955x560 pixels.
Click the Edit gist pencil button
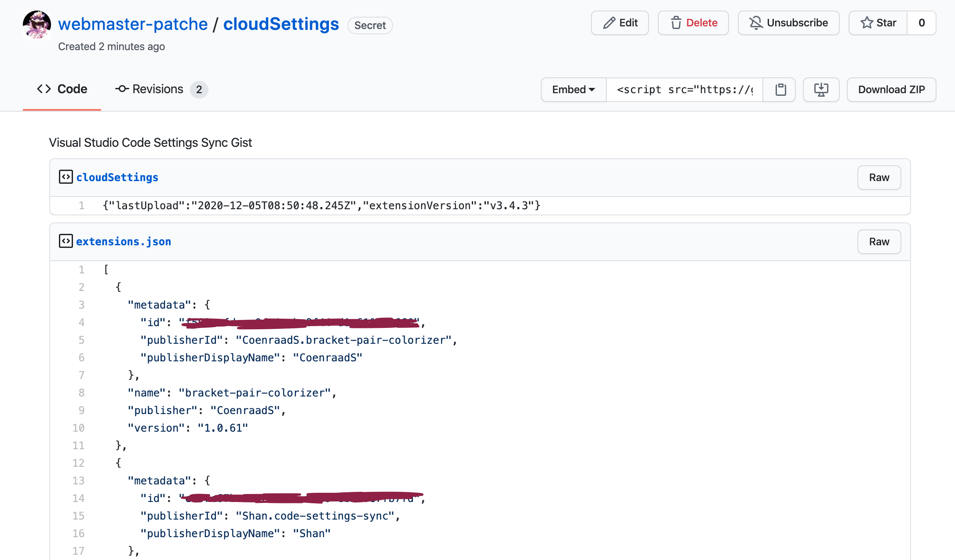pos(620,23)
